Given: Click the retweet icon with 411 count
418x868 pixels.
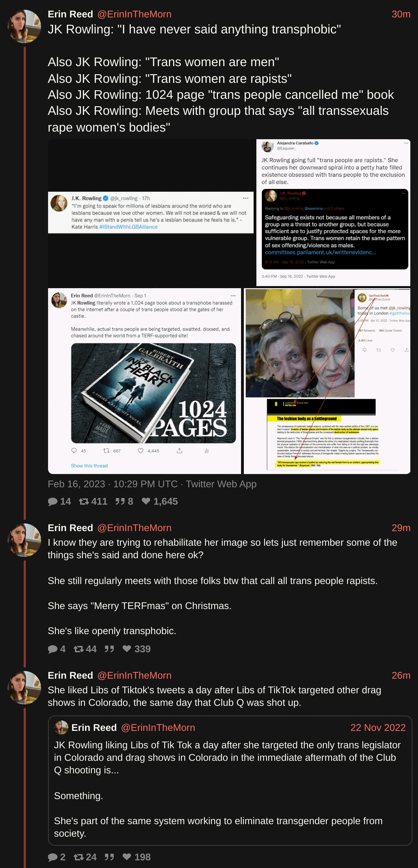Looking at the screenshot, I should pyautogui.click(x=84, y=502).
